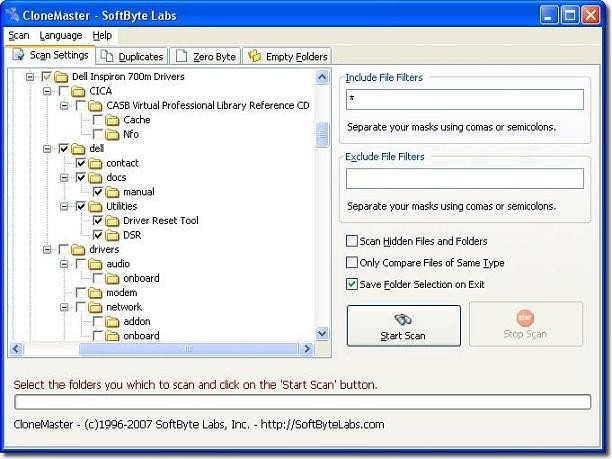Check the modem folder checkbox
612x459 pixels.
[81, 293]
